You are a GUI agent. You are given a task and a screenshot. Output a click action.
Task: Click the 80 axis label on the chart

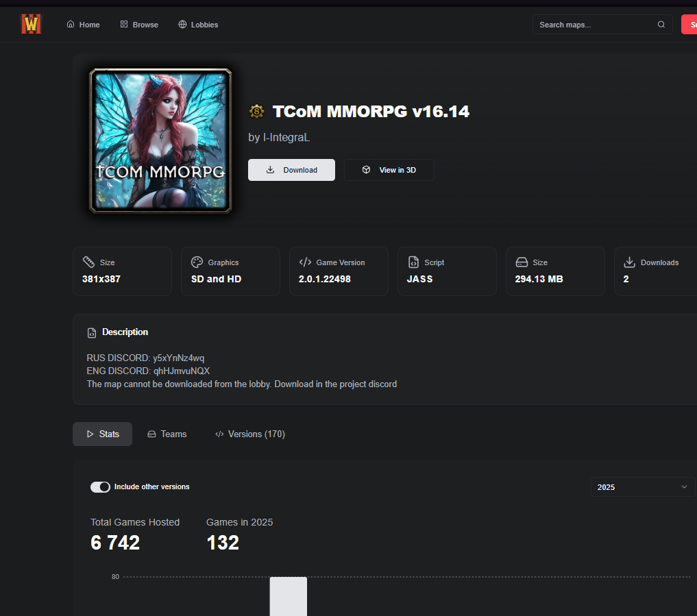tap(115, 576)
